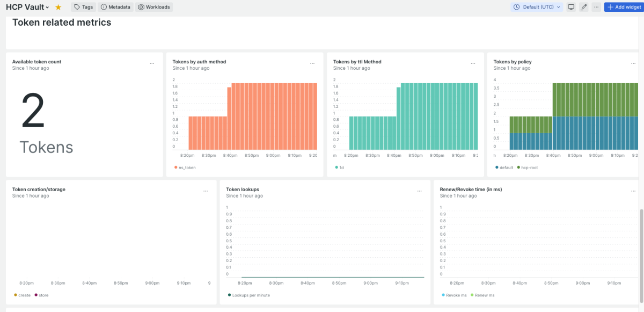Expand Tokens by ttl Method options menu
The image size is (644, 312).
coord(473,63)
